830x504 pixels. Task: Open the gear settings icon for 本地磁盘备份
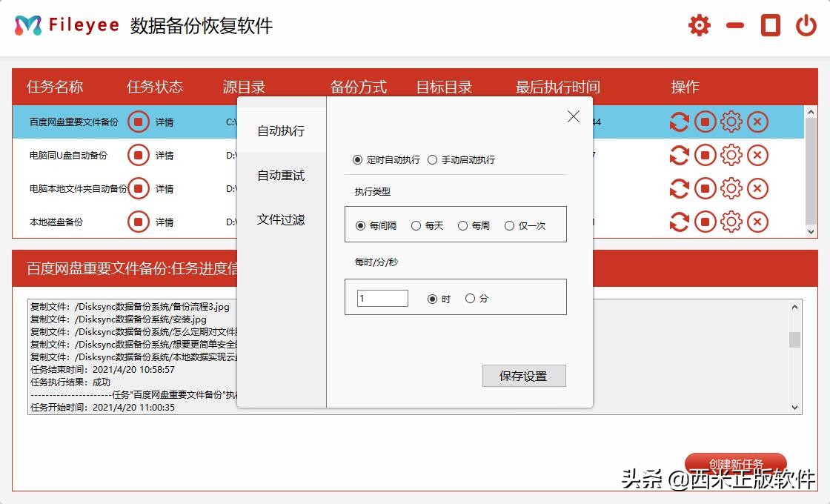tap(731, 222)
